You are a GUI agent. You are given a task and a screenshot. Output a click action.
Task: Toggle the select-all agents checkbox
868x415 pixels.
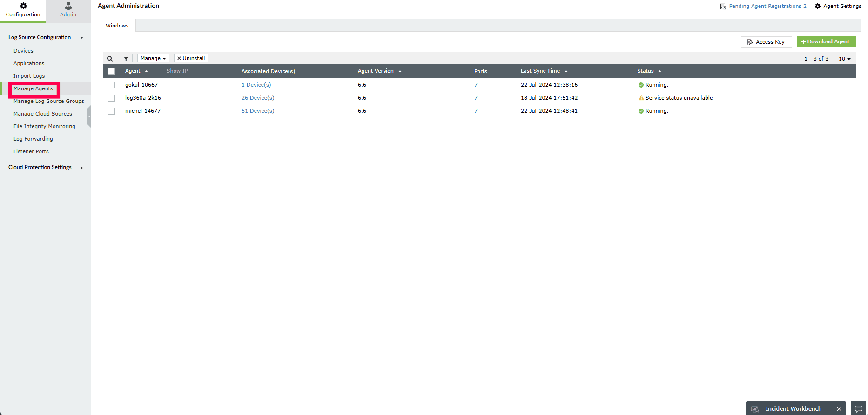pos(111,71)
